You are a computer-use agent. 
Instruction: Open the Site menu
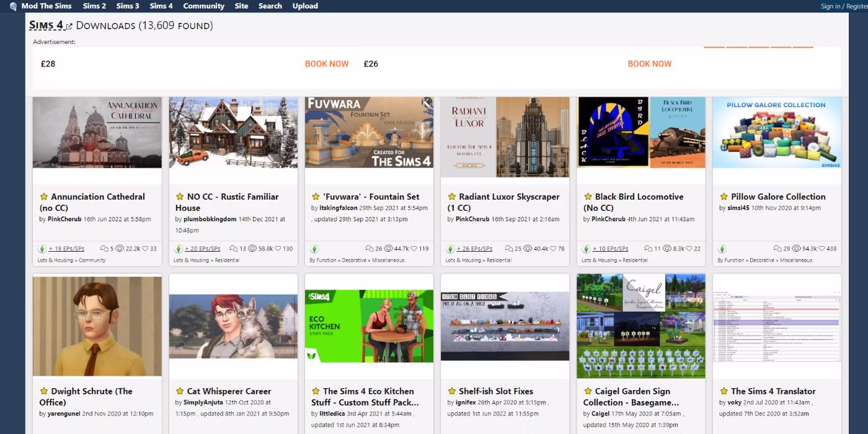point(242,6)
